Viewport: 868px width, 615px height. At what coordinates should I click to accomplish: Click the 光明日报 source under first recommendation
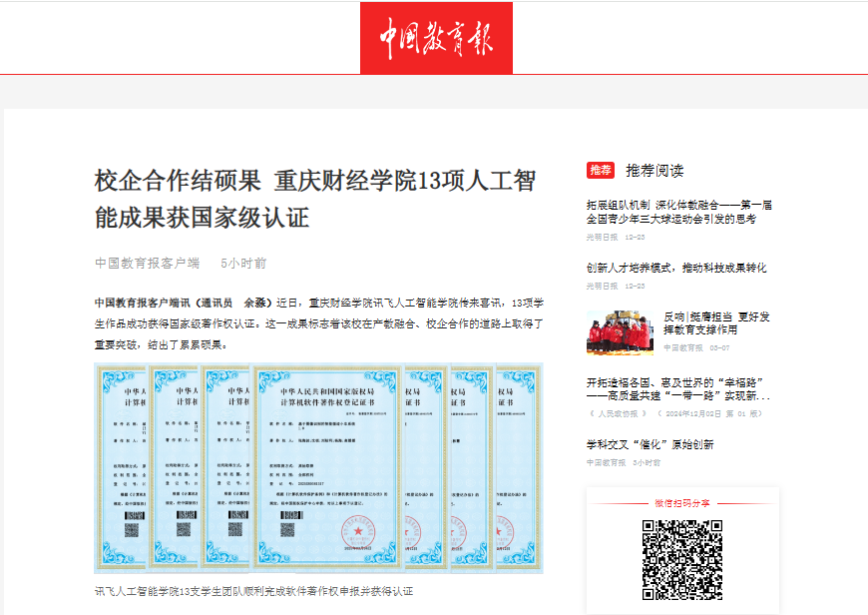click(602, 237)
